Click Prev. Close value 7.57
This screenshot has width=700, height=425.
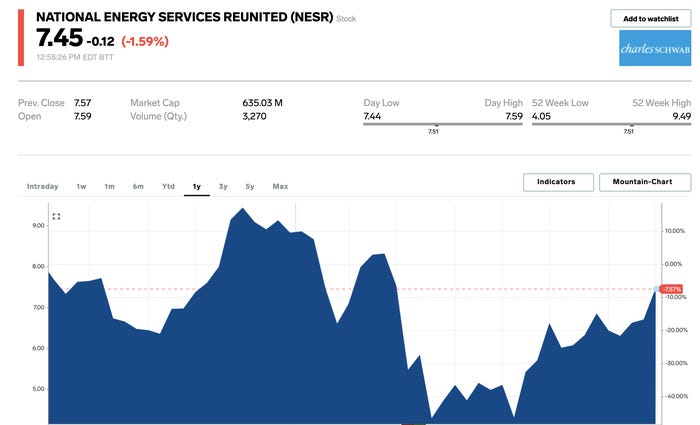[83, 103]
